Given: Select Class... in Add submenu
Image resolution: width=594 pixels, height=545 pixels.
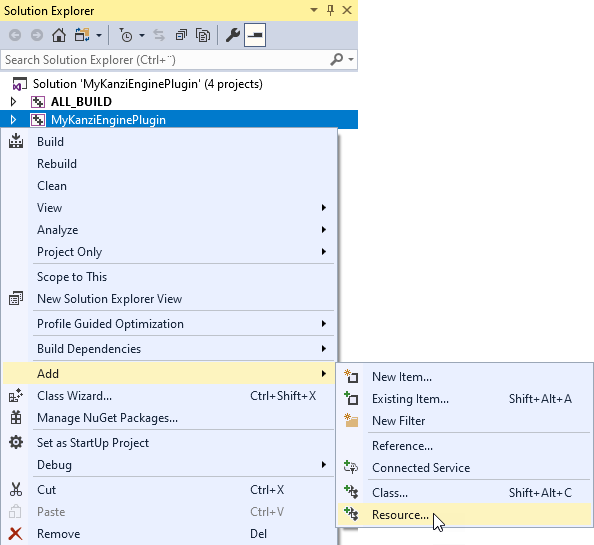Looking at the screenshot, I should click(465, 492).
